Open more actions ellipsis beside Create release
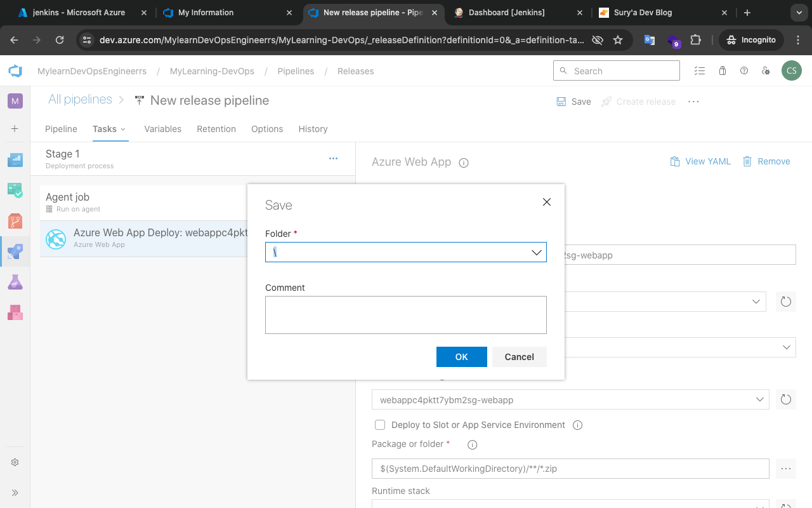812x508 pixels. coord(693,102)
